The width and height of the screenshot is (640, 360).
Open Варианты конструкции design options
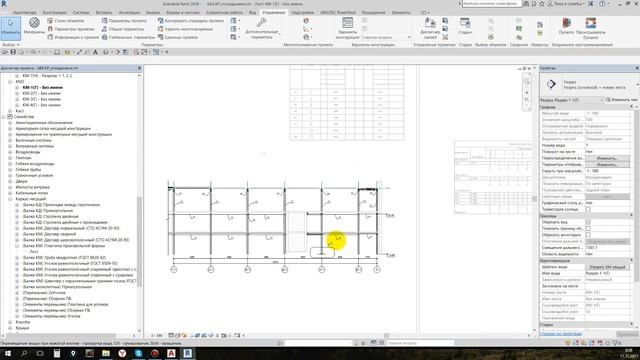(347, 28)
